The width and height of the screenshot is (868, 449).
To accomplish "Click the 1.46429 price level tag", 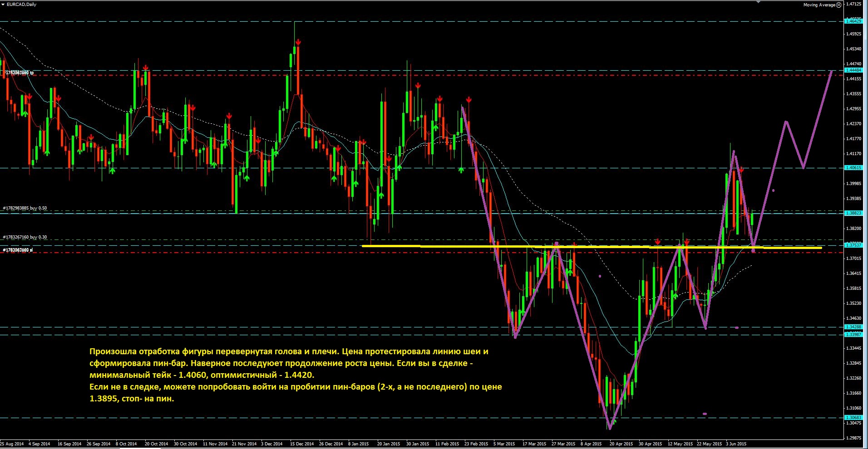I will 853,21.
